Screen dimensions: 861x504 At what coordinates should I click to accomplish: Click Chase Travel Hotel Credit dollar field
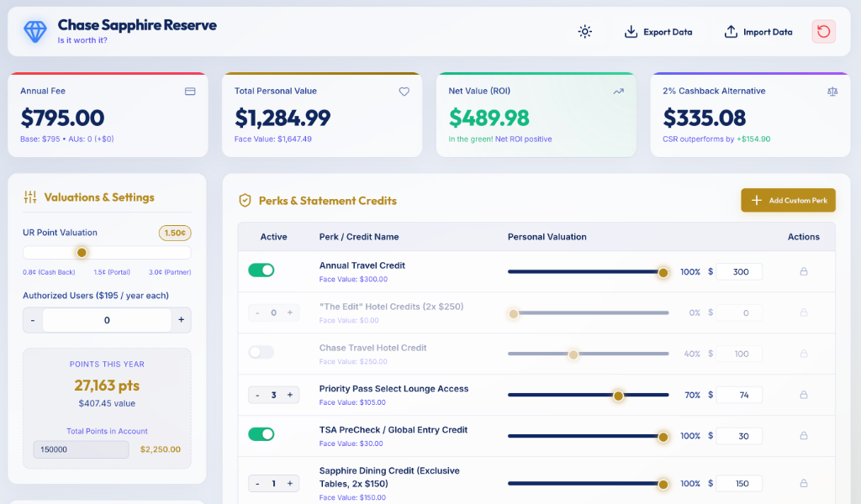click(x=740, y=354)
